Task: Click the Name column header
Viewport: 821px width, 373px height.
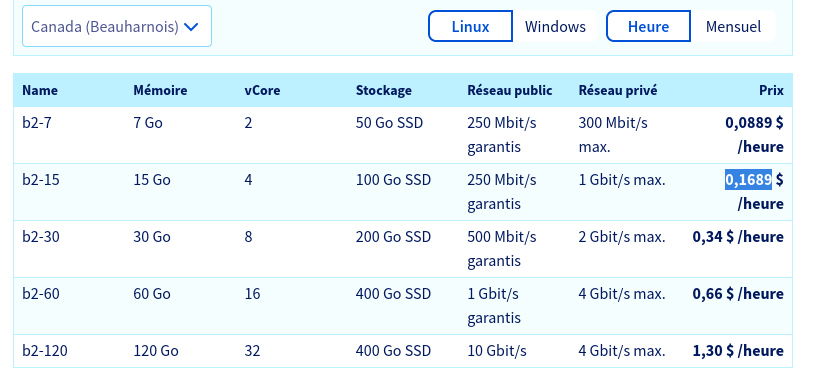Action: [x=40, y=91]
